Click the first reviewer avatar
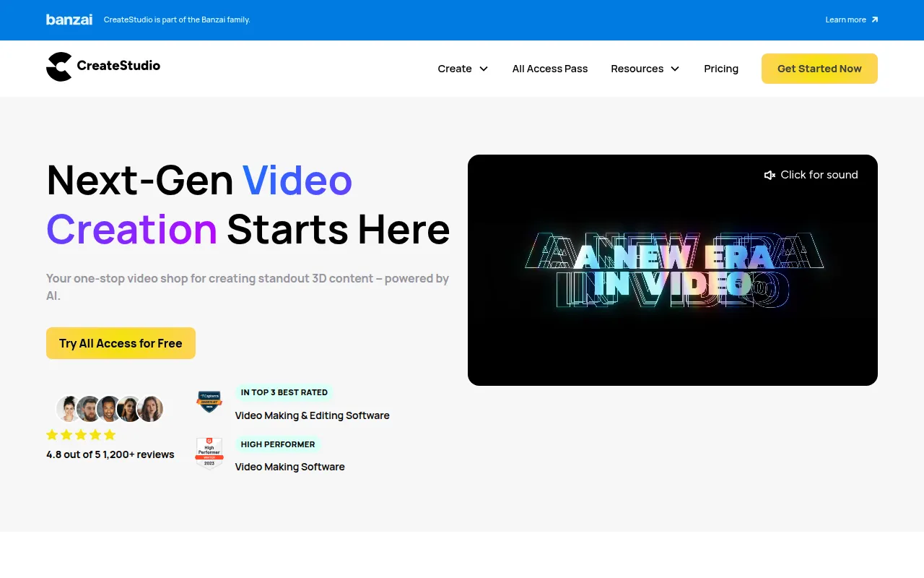This screenshot has width=924, height=578. click(x=69, y=409)
